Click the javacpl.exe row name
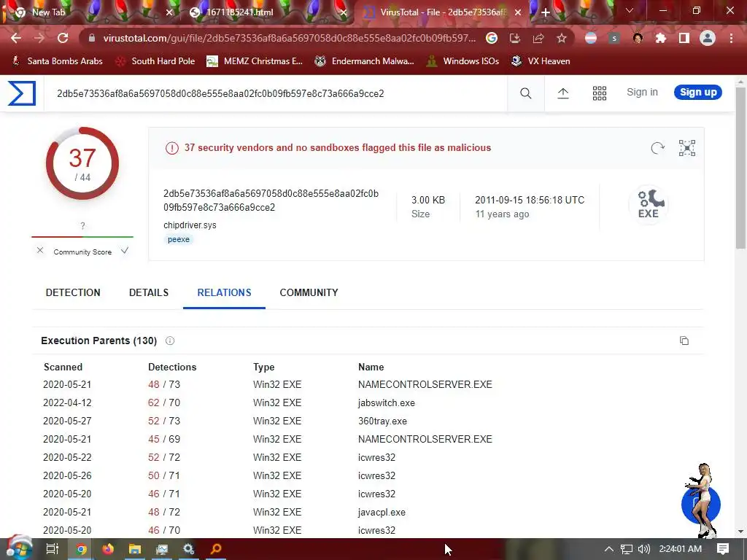The width and height of the screenshot is (747, 560). point(382,513)
